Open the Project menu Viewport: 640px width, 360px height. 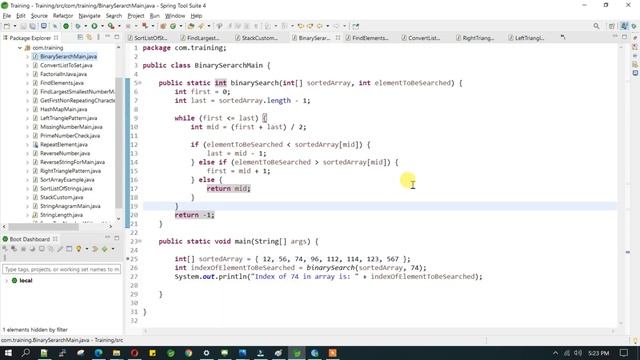136,16
